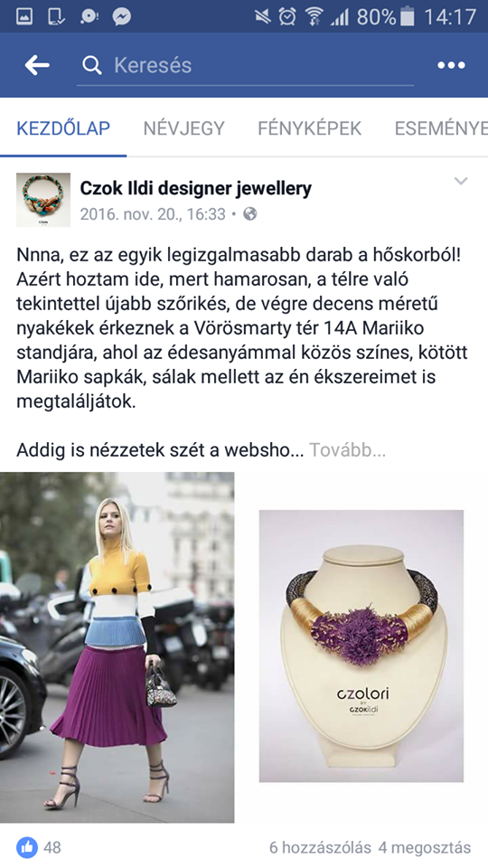View the 6 hozzászólás comments
This screenshot has height=868, width=488.
click(320, 847)
